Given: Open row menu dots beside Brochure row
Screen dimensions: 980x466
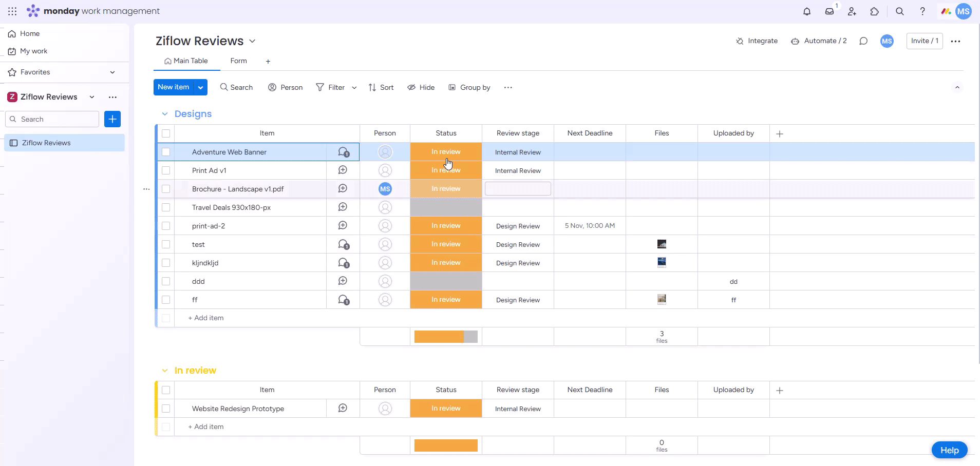Looking at the screenshot, I should tap(146, 189).
